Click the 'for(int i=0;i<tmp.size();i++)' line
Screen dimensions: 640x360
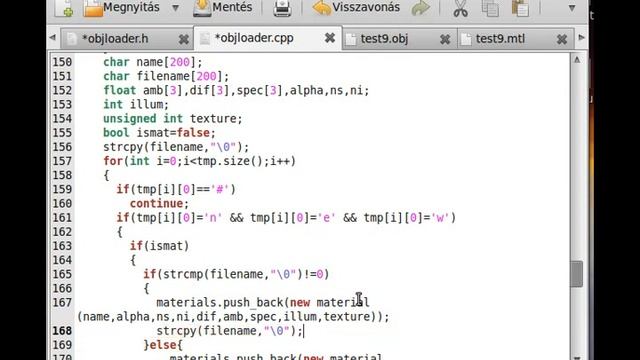pyautogui.click(x=199, y=161)
